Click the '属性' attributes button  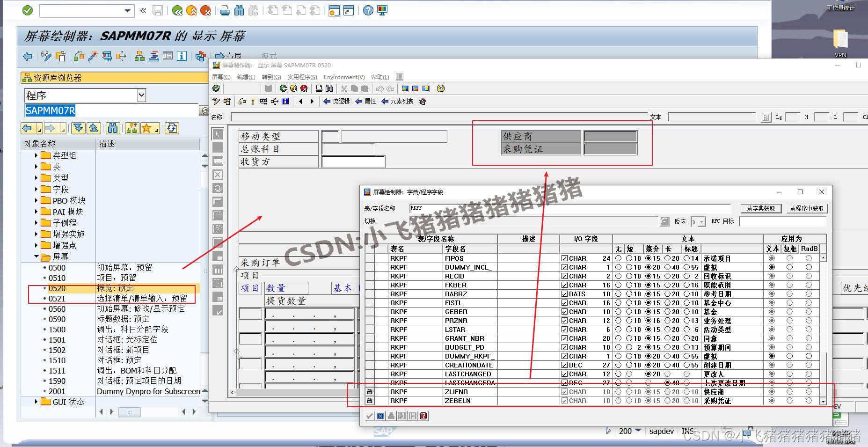point(365,101)
